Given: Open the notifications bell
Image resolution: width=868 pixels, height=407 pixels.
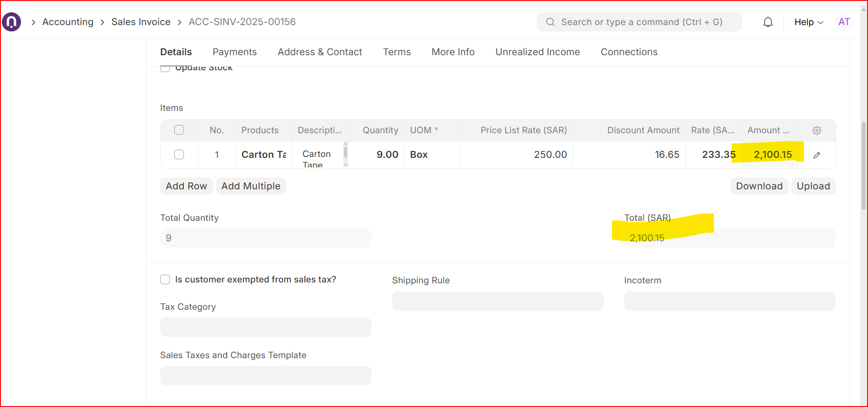Looking at the screenshot, I should [768, 22].
